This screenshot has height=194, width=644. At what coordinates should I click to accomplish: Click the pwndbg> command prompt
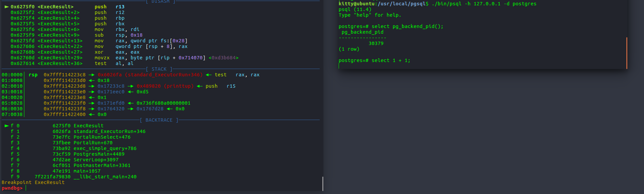click(12, 188)
